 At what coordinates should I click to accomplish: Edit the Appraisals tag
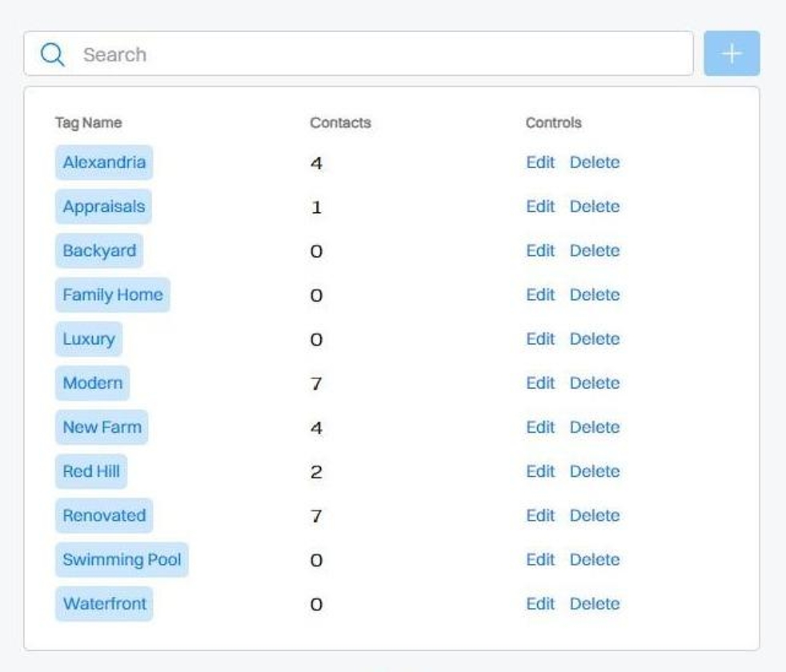pyautogui.click(x=540, y=206)
